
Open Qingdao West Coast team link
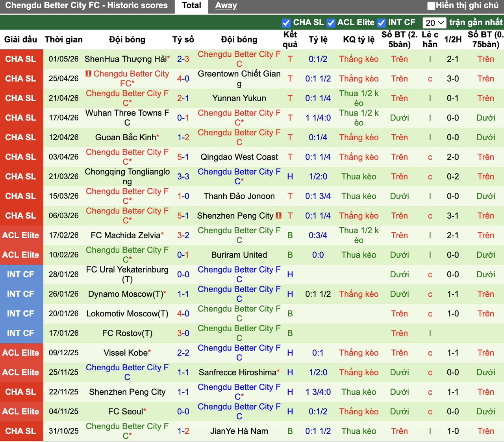(x=239, y=157)
